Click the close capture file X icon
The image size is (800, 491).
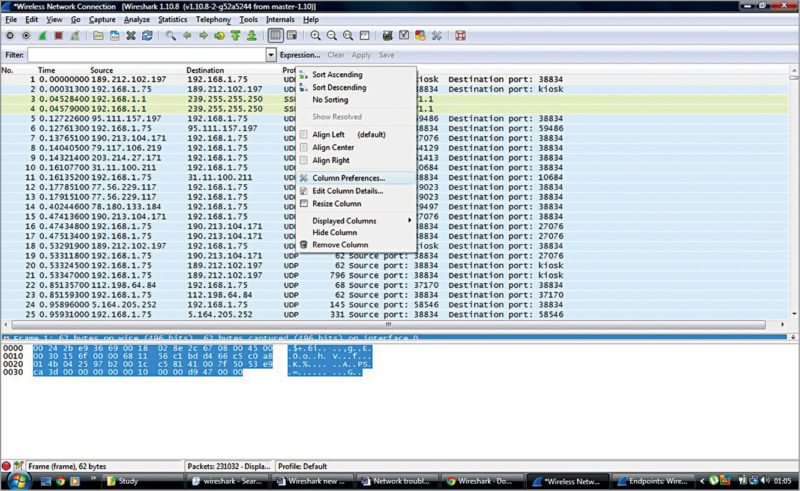131,35
